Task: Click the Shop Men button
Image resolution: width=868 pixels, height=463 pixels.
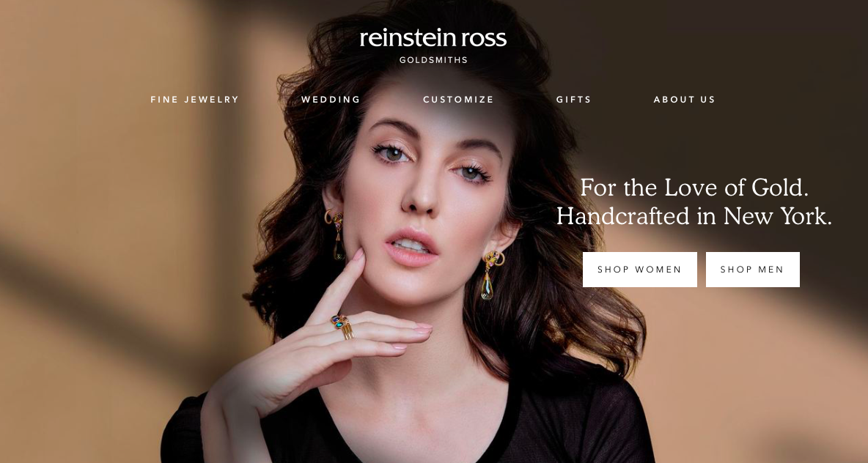Action: coord(752,270)
